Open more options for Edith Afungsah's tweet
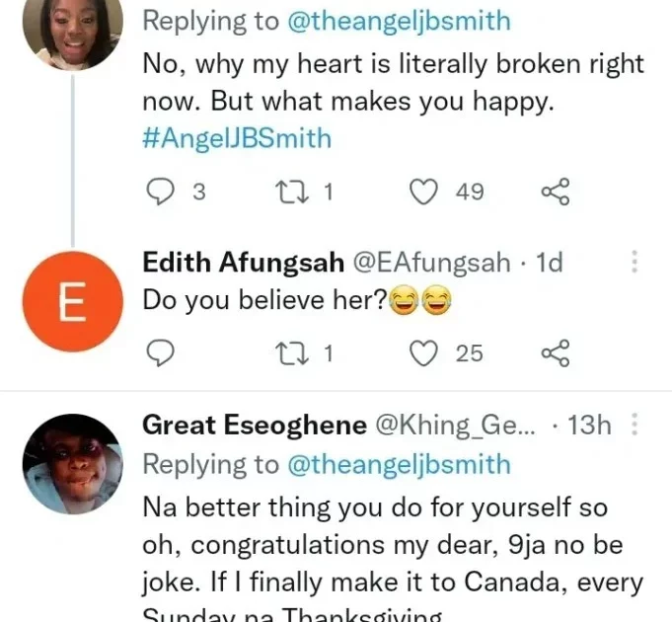The width and height of the screenshot is (672, 622). (635, 262)
